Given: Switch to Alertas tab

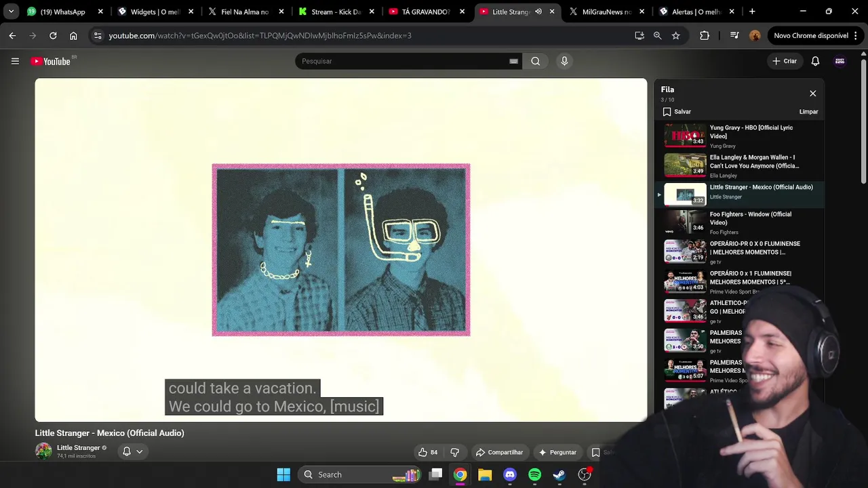Looking at the screenshot, I should [x=697, y=12].
